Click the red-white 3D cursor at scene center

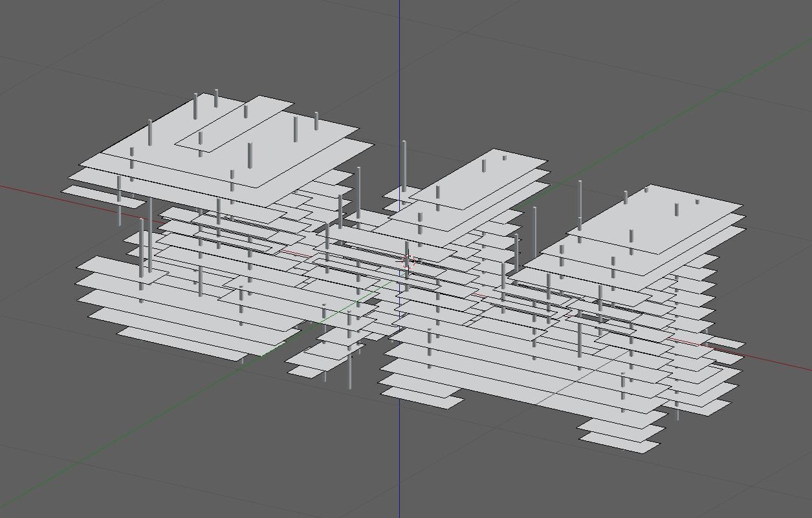(x=408, y=261)
